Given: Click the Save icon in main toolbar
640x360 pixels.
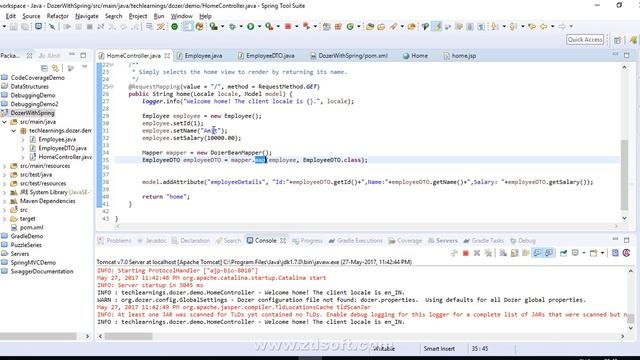Looking at the screenshot, I should [14, 27].
